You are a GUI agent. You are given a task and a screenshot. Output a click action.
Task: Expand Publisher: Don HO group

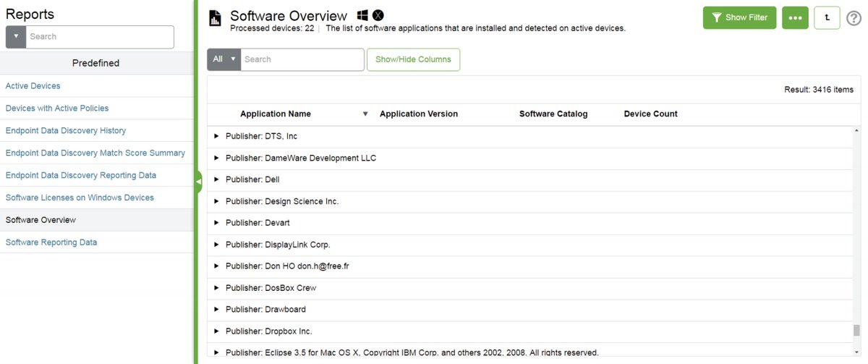coord(216,266)
